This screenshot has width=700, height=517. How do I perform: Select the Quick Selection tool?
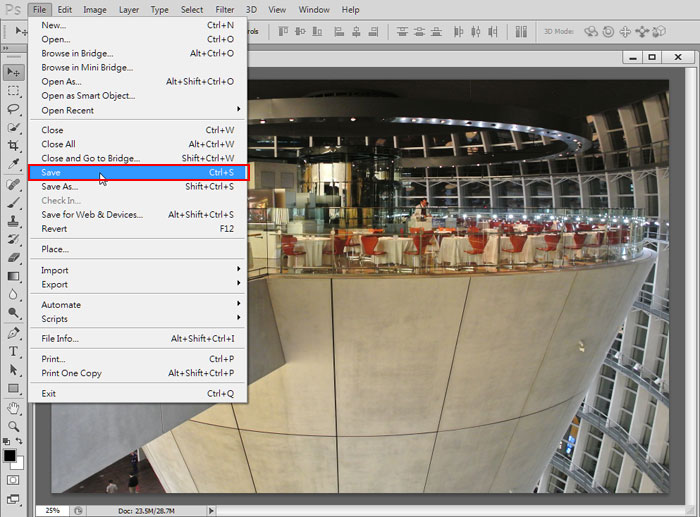tap(13, 128)
